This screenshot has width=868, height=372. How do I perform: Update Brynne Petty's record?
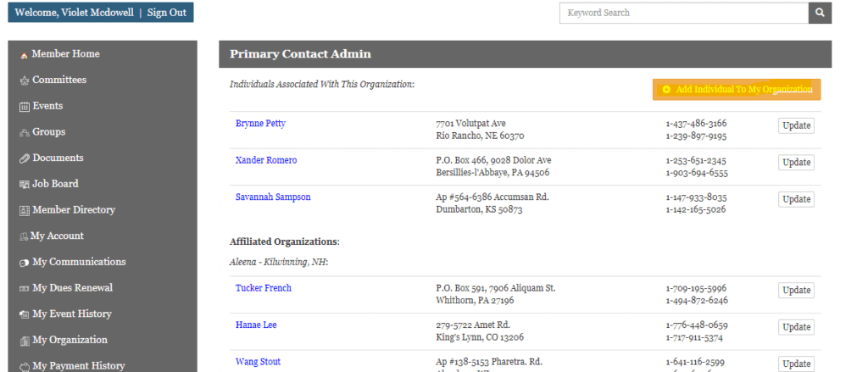(796, 126)
